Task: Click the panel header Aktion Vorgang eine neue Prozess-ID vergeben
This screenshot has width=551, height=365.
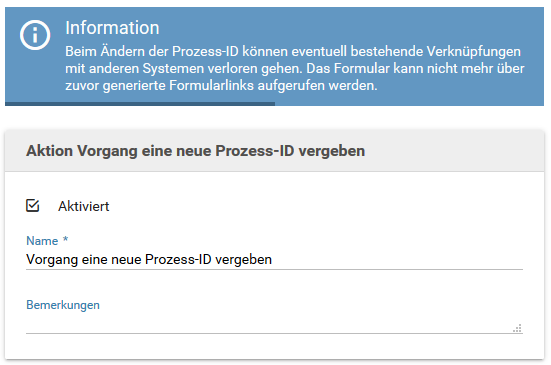Action: coord(195,151)
